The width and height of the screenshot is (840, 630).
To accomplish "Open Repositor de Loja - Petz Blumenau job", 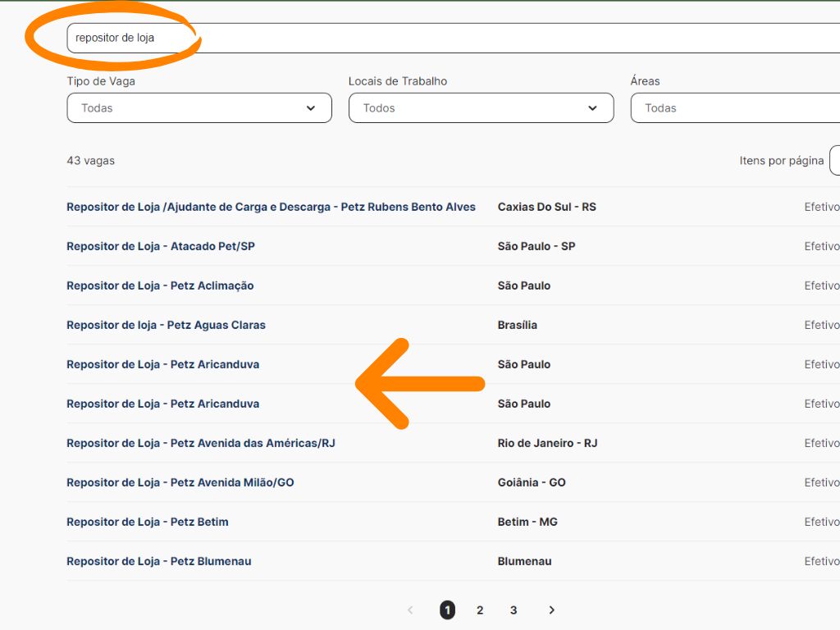I will pos(159,561).
